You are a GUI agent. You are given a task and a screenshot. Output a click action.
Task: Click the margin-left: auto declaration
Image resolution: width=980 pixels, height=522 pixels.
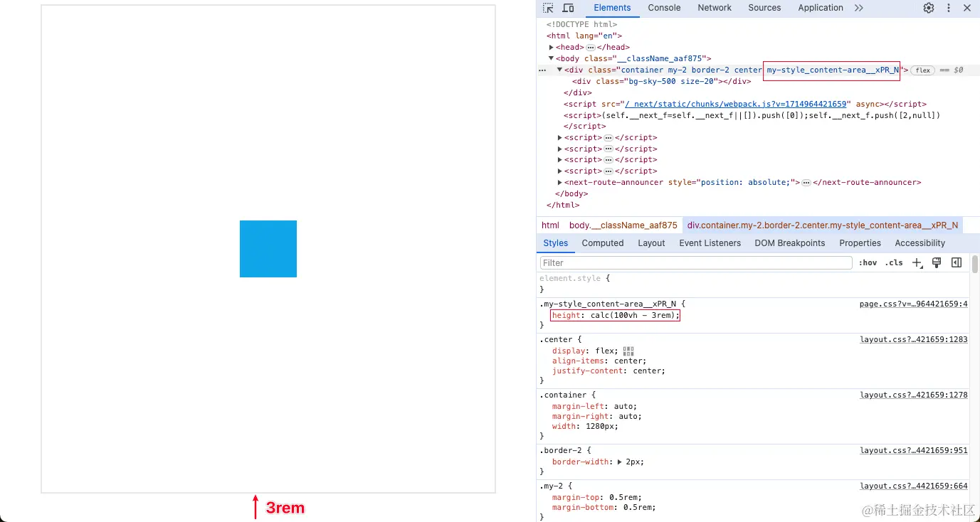pos(594,407)
